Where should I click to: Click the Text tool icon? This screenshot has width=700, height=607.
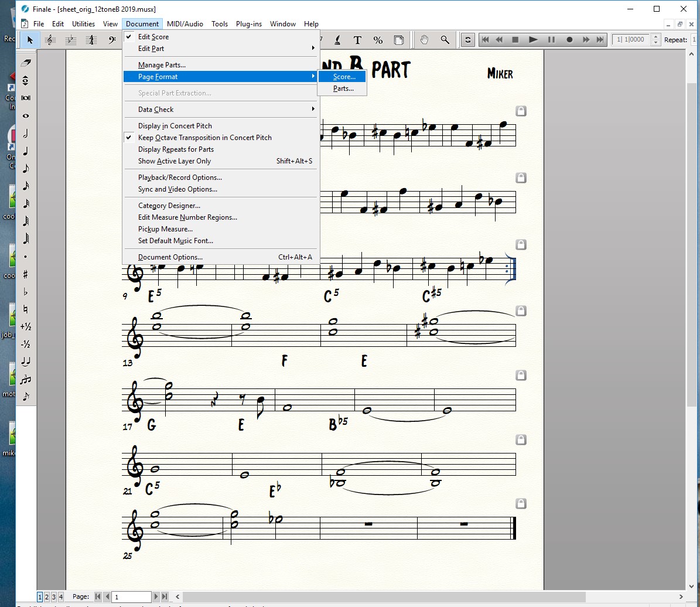point(357,40)
